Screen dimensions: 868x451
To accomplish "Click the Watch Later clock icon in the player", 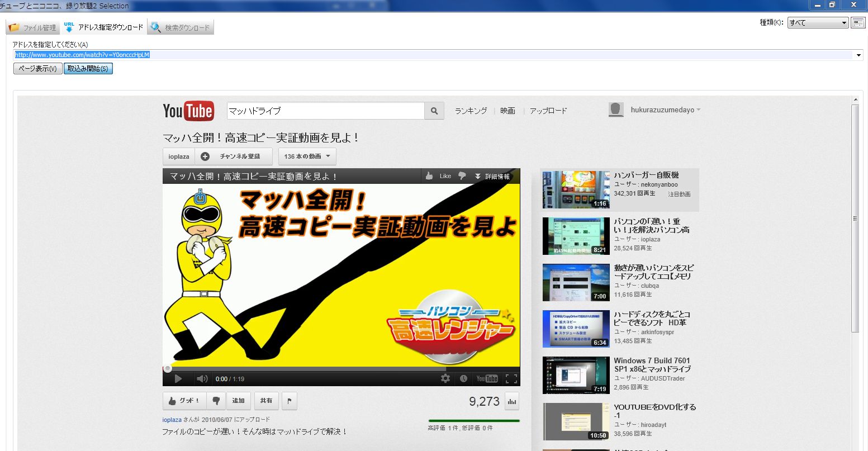I will click(x=463, y=378).
